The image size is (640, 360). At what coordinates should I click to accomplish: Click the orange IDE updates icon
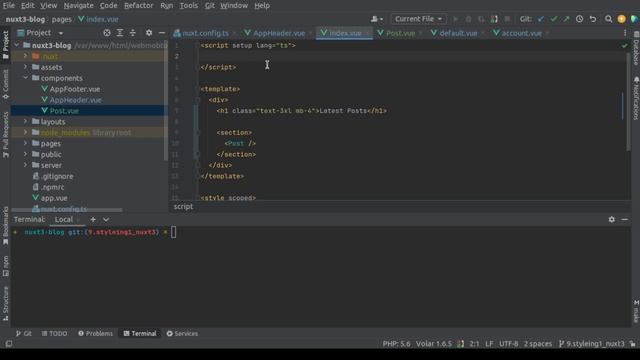pyautogui.click(x=621, y=19)
